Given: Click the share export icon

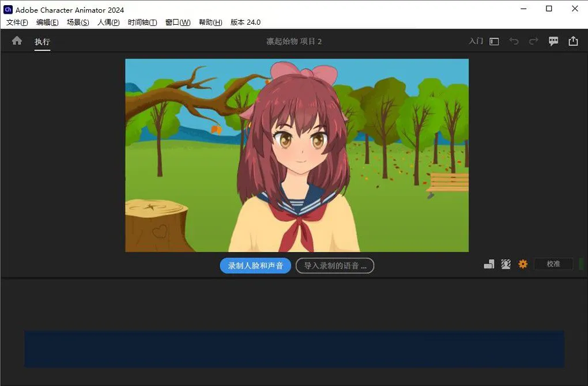Looking at the screenshot, I should point(573,41).
